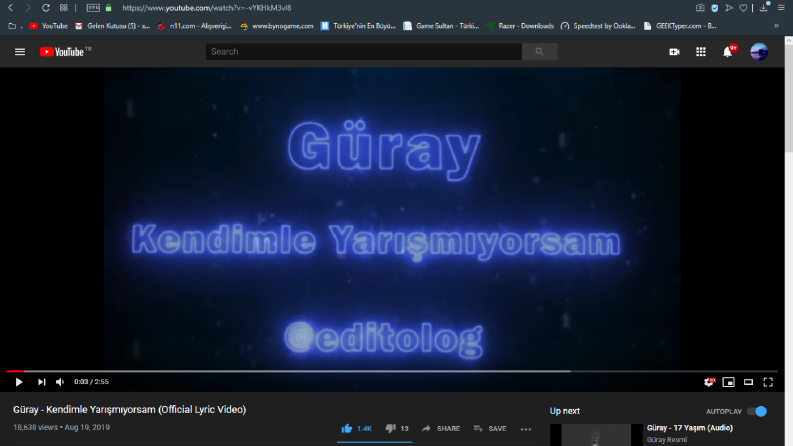Image resolution: width=793 pixels, height=446 pixels.
Task: Click inside the YouTube Search field
Action: click(x=364, y=52)
